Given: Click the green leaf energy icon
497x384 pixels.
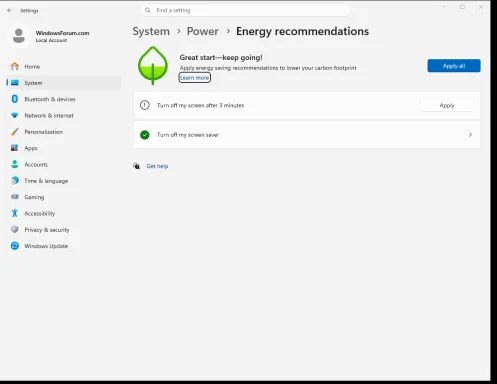Looking at the screenshot, I should 153,65.
